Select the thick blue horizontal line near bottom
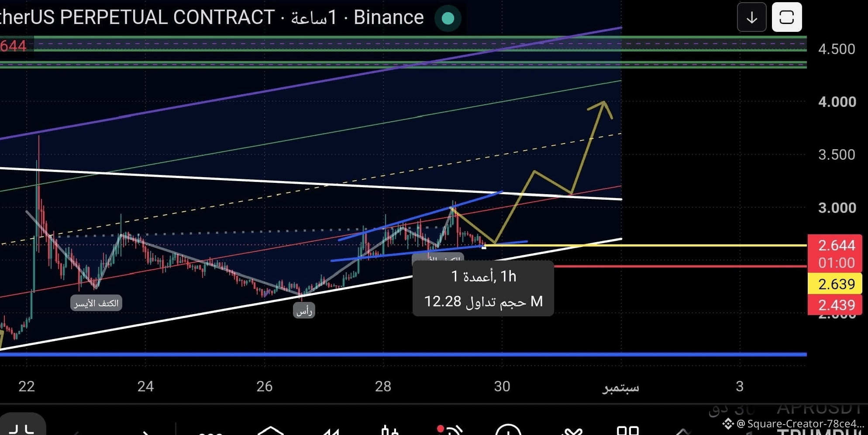Screen dimensions: 868x435 click(x=403, y=354)
